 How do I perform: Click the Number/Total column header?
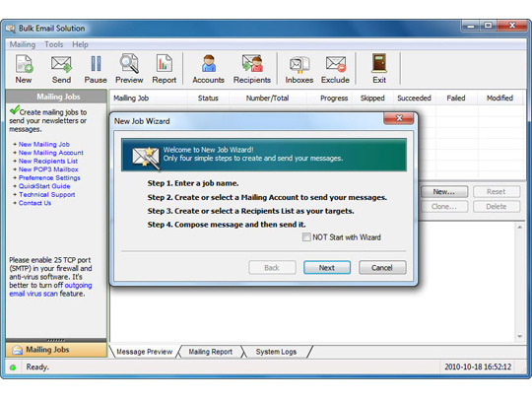coord(267,99)
